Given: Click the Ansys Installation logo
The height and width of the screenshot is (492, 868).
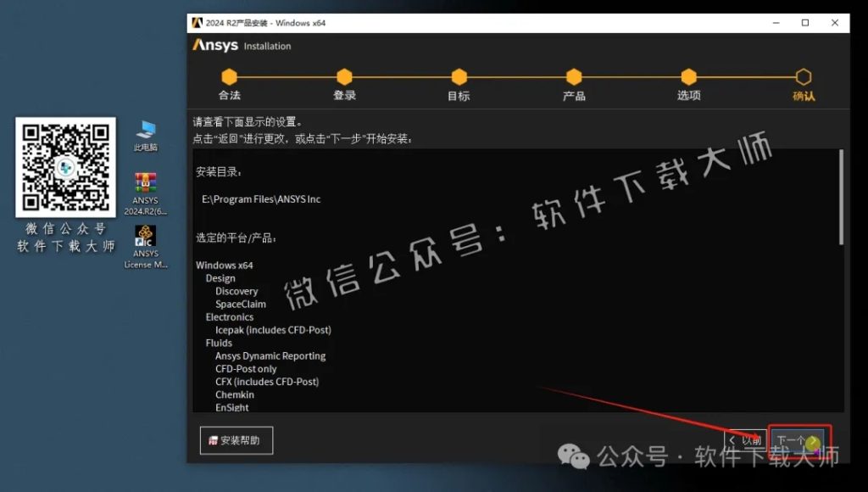Looking at the screenshot, I should [x=241, y=46].
